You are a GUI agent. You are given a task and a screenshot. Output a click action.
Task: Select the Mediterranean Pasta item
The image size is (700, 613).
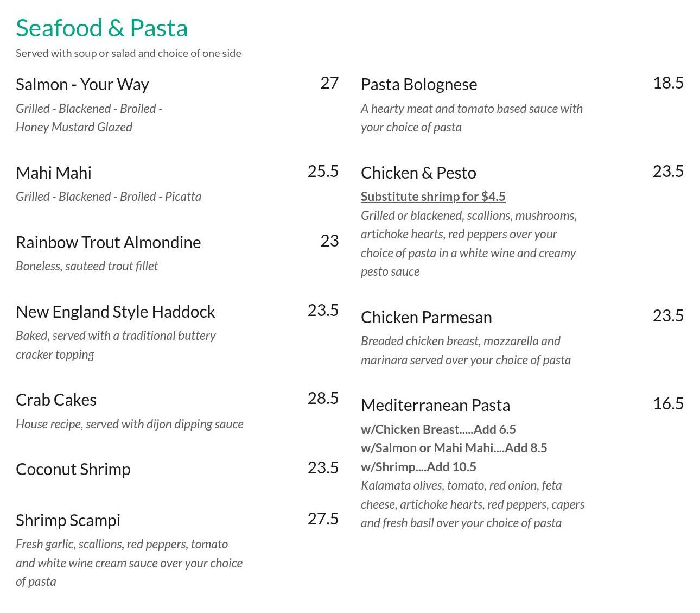pyautogui.click(x=435, y=405)
